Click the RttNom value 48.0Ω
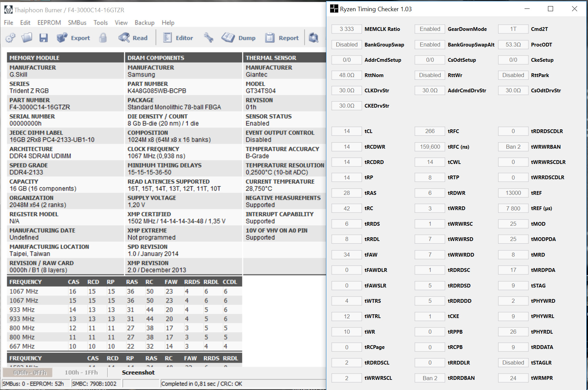Screen dimensions: 588x390 click(346, 75)
